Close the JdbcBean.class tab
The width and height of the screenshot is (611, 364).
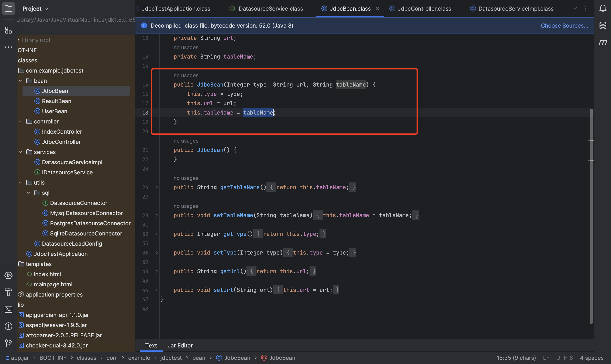click(x=377, y=8)
